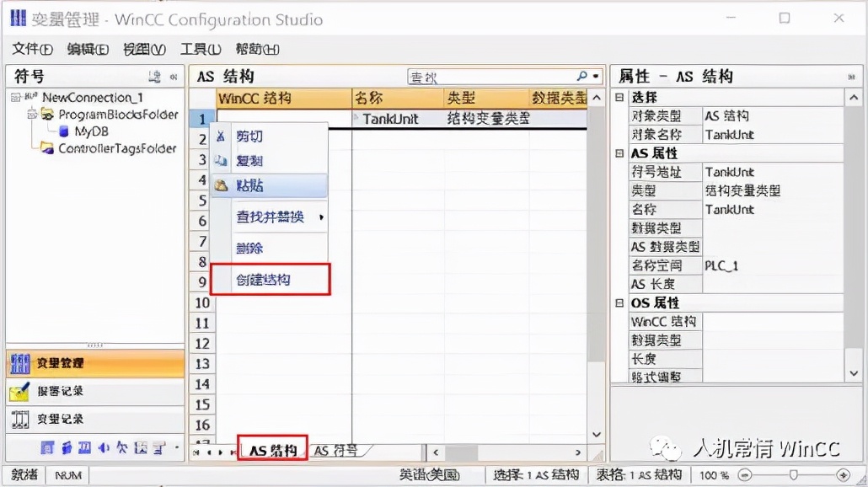Open the search box dropdown arrow

[x=596, y=76]
